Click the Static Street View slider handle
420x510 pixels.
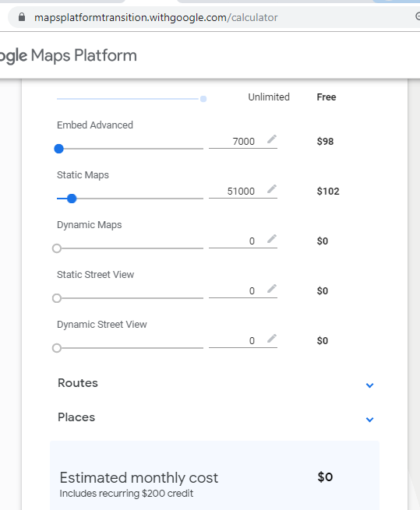click(57, 298)
